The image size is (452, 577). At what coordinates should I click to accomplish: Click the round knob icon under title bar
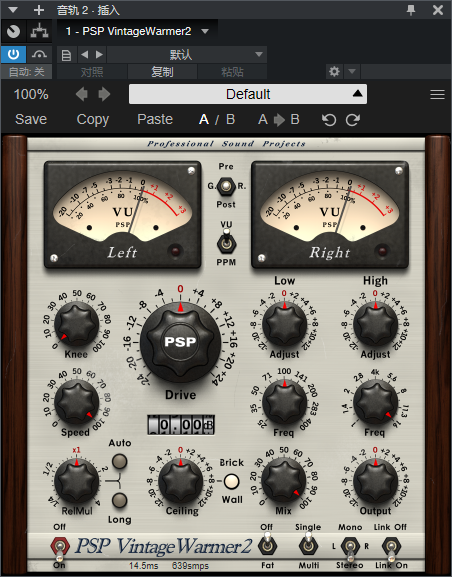14,32
